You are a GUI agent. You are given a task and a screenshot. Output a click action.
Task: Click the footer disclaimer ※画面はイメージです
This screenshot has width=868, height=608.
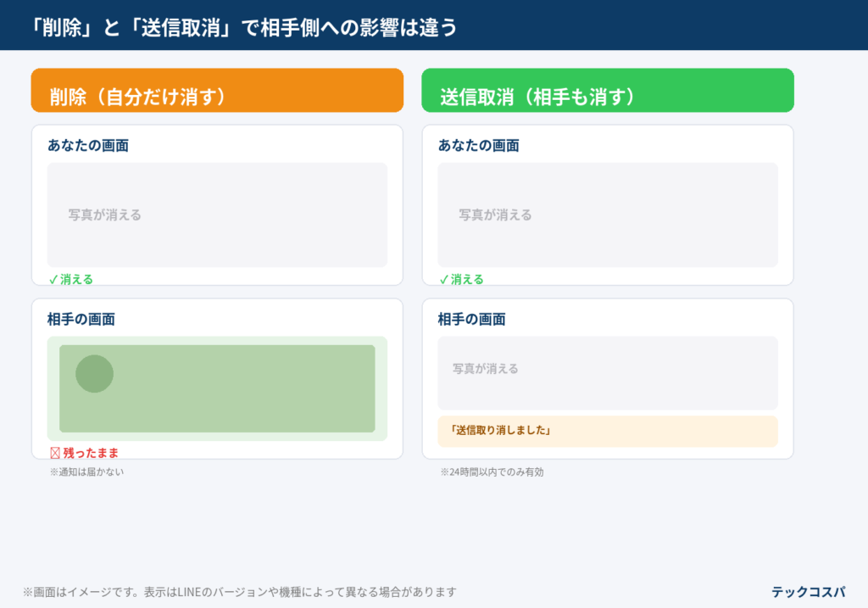(x=240, y=592)
